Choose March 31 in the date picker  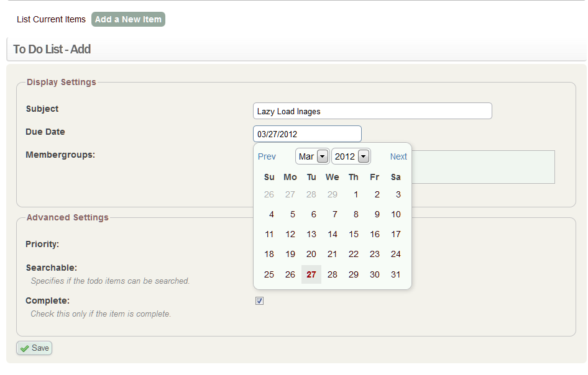coord(396,274)
